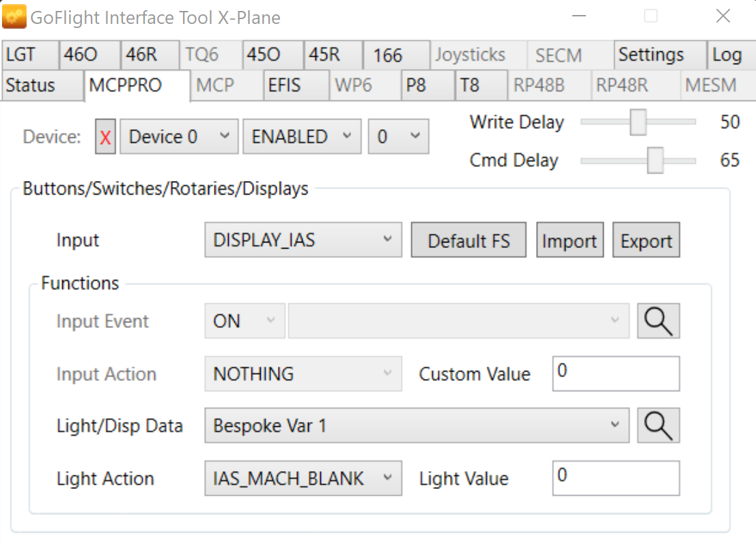Switch to the 166 tab
This screenshot has width=756, height=547.
(x=396, y=55)
